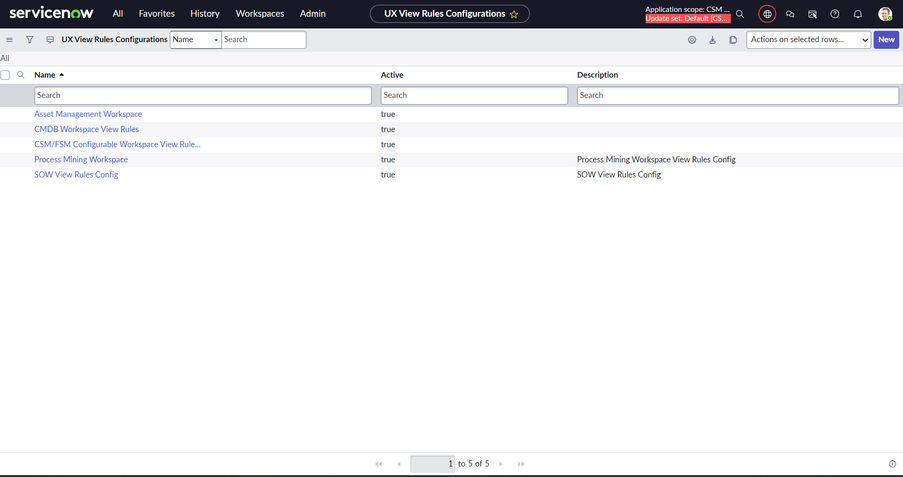
Task: Click the UX View Rules Configurations list title
Action: [x=115, y=40]
